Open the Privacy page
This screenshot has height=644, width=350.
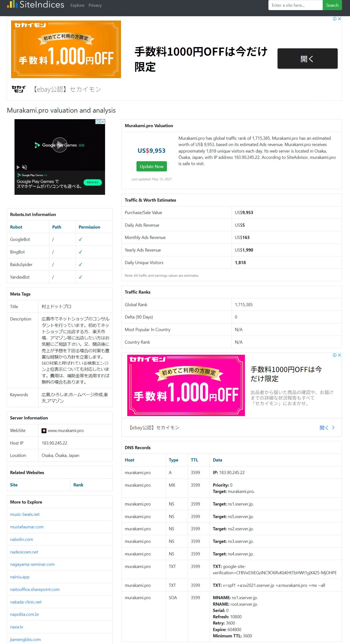95,5
